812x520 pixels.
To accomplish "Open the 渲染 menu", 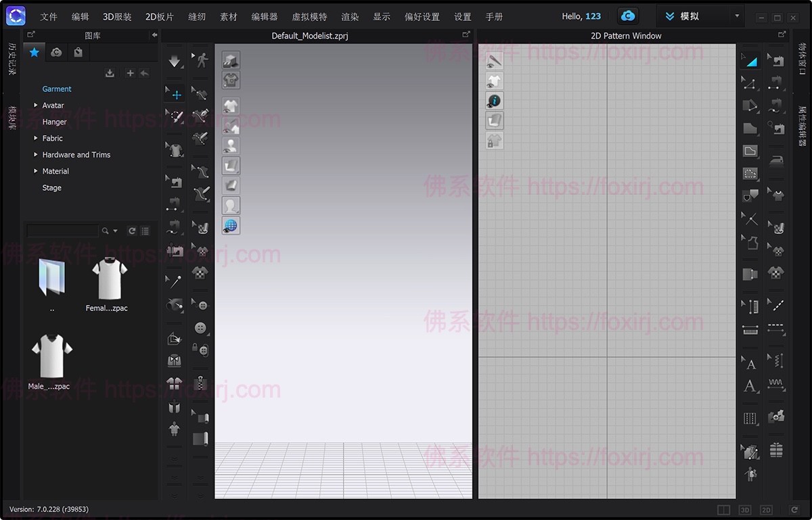I will point(350,17).
